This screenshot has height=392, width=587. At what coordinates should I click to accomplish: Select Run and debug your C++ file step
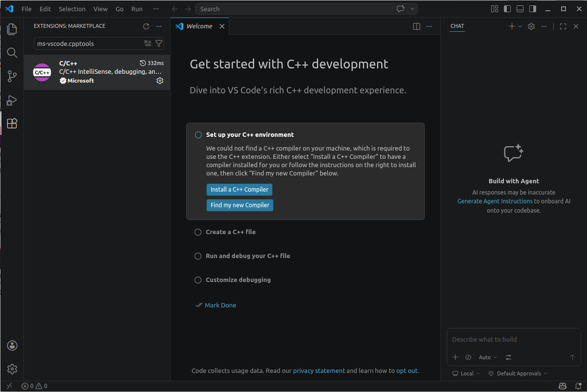pos(248,256)
